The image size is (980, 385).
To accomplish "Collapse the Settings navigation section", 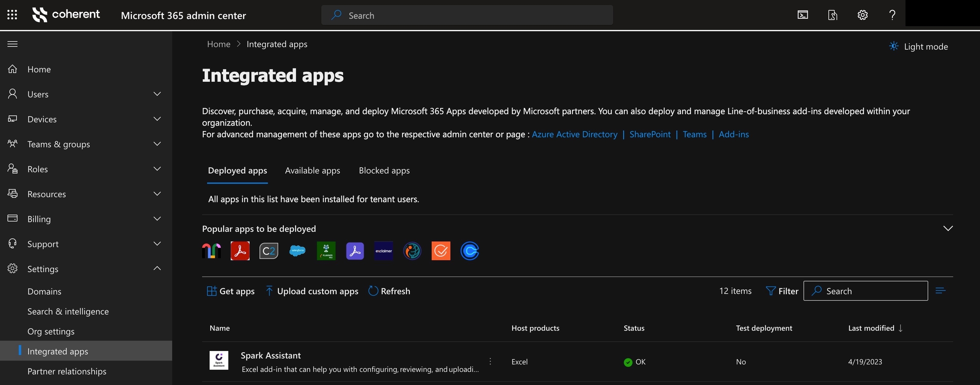I will (x=157, y=268).
